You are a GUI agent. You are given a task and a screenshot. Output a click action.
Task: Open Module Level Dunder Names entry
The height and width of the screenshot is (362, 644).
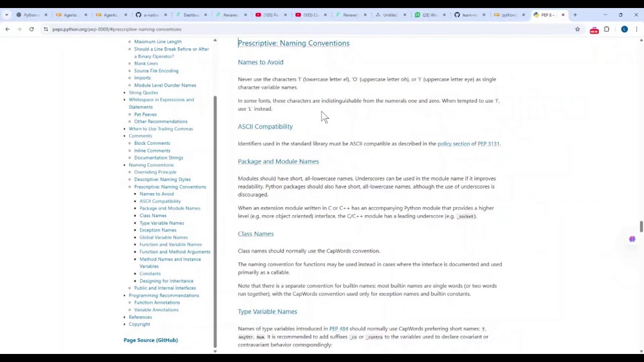click(165, 85)
